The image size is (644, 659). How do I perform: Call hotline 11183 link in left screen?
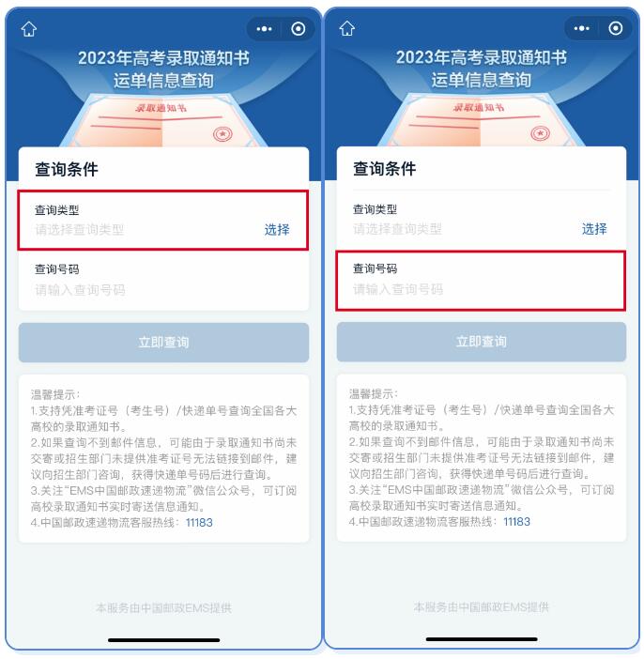coord(199,522)
